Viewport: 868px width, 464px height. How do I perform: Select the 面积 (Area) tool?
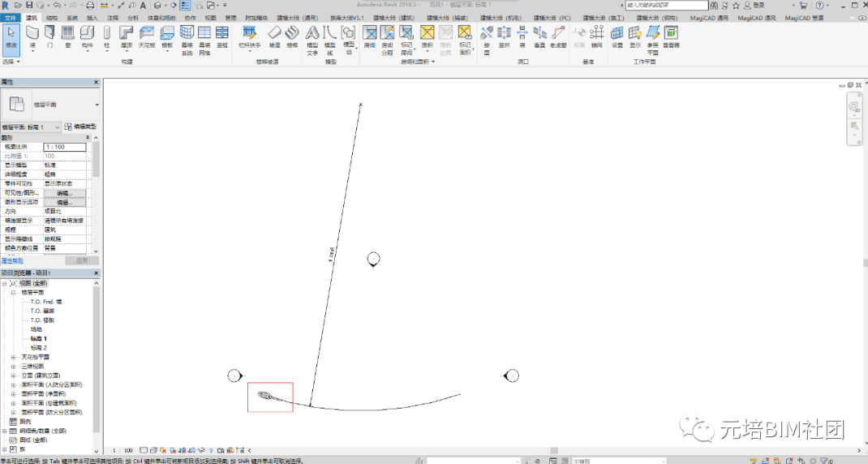[427, 37]
